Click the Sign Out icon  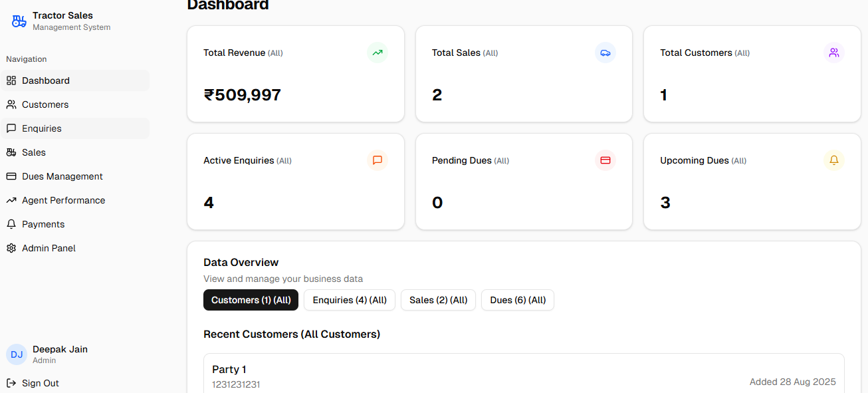[x=11, y=383]
